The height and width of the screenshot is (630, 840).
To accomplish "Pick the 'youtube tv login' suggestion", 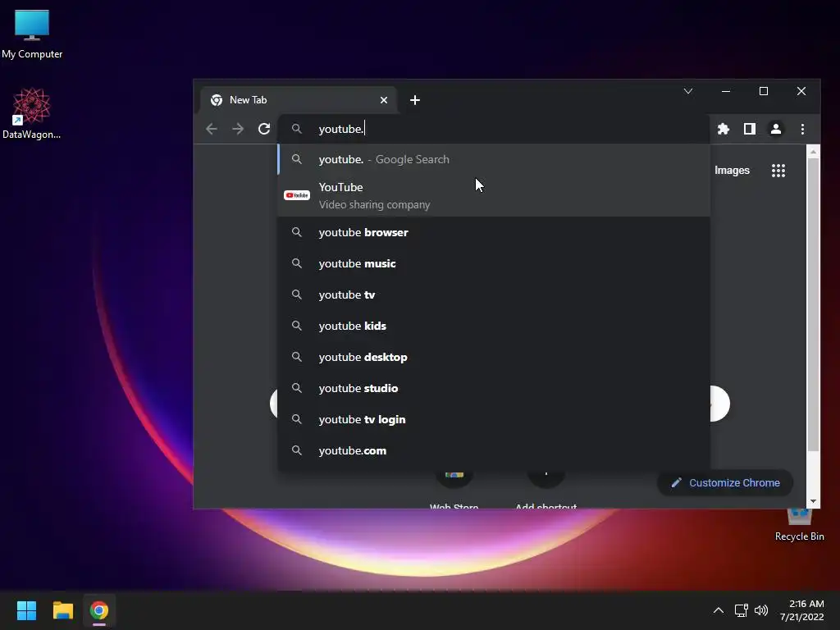I will tap(494, 419).
